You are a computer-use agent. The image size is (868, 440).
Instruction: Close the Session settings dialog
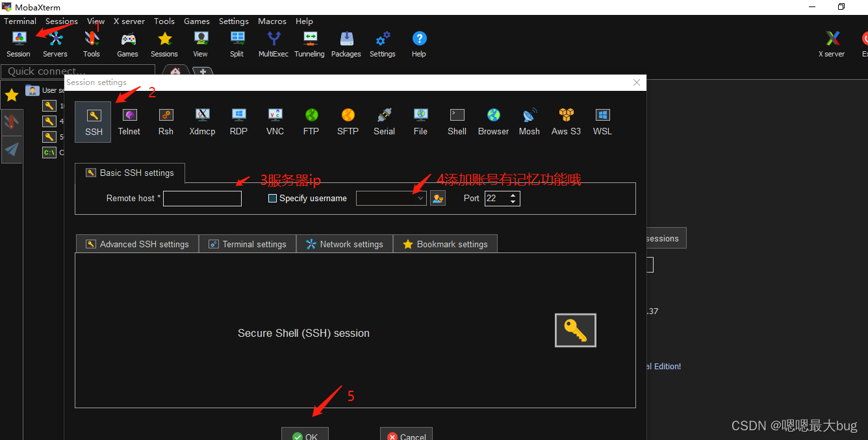tap(637, 82)
